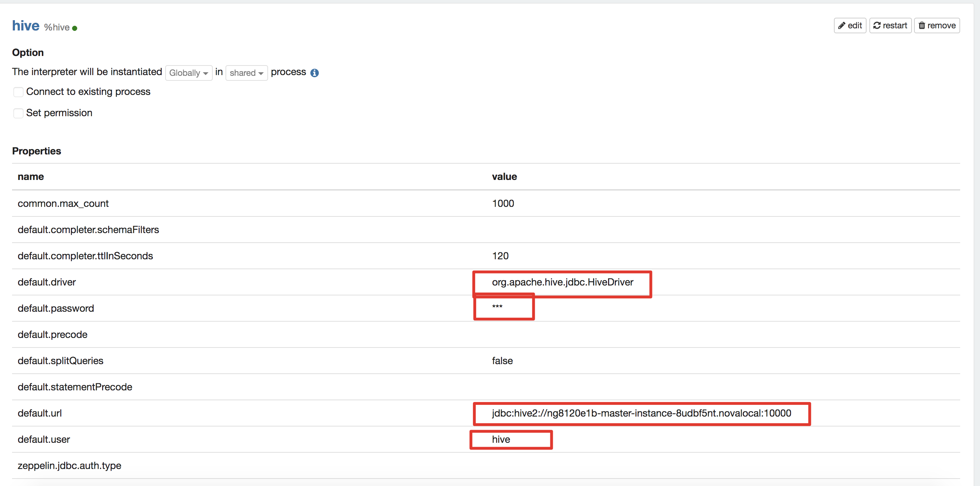Click the info icon next to process

(314, 73)
